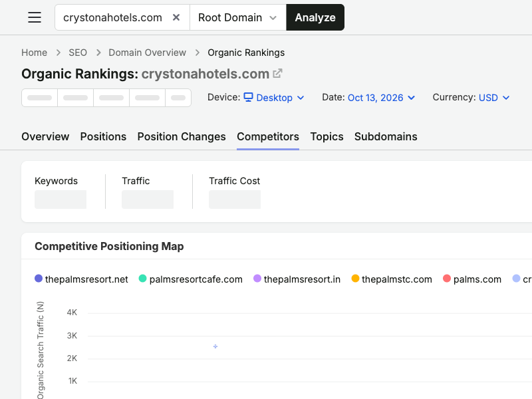Clear the crystonahotels.com search field
The width and height of the screenshot is (532, 399).
pos(176,17)
